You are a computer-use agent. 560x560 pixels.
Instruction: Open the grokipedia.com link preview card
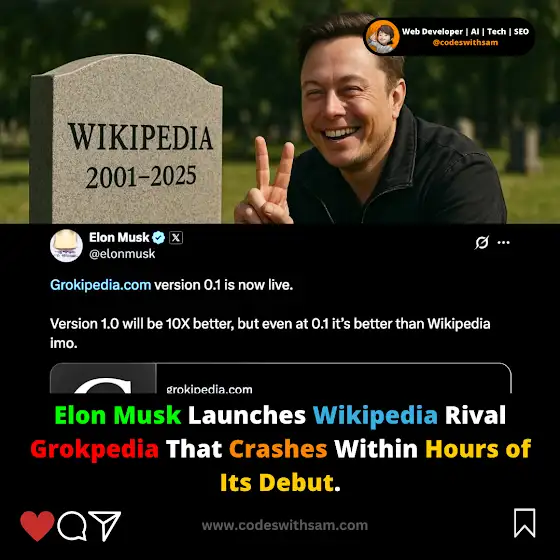281,378
